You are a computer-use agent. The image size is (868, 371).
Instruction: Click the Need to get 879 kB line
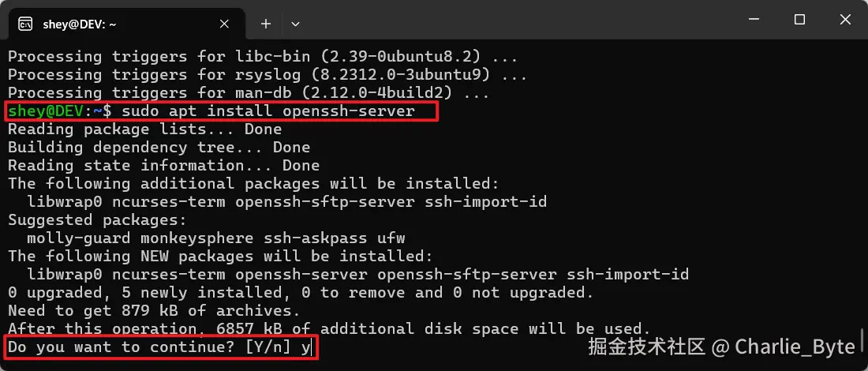pos(154,311)
